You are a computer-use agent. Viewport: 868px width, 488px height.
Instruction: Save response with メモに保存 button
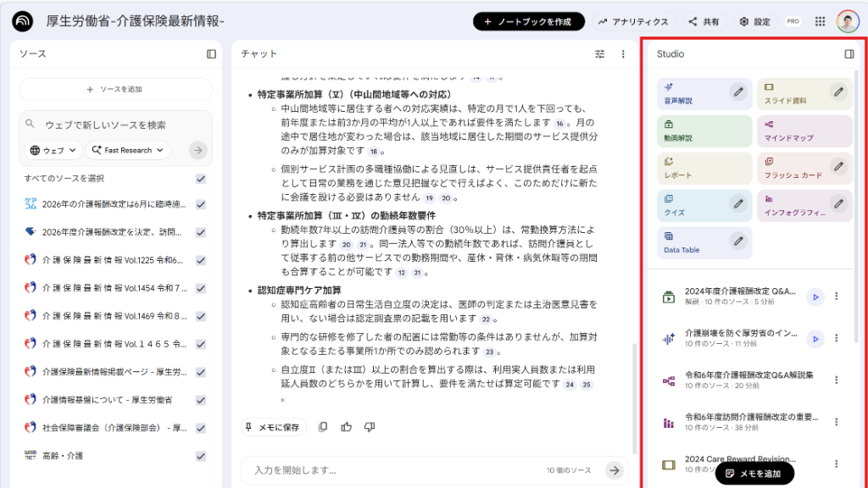pos(274,427)
